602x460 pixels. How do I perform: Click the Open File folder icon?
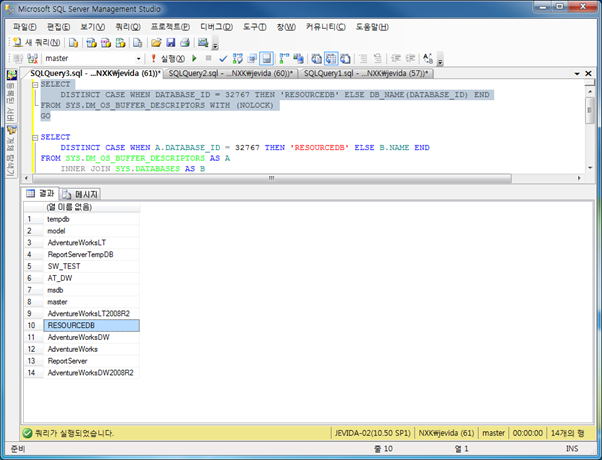coord(156,43)
